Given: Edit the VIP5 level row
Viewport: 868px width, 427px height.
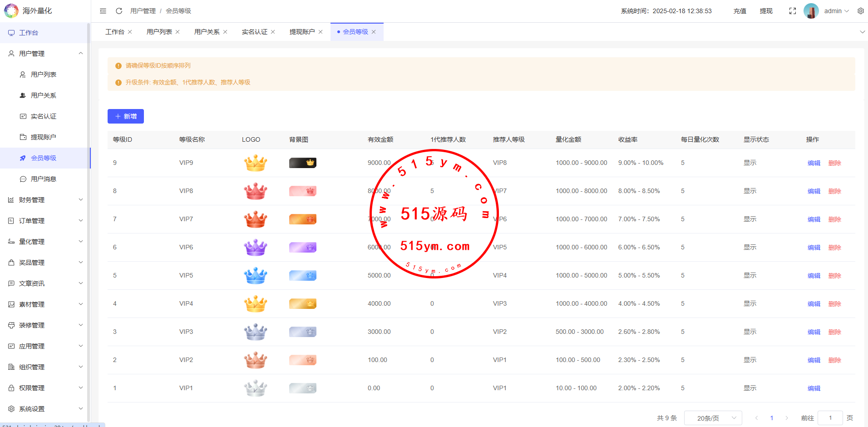Looking at the screenshot, I should point(814,276).
